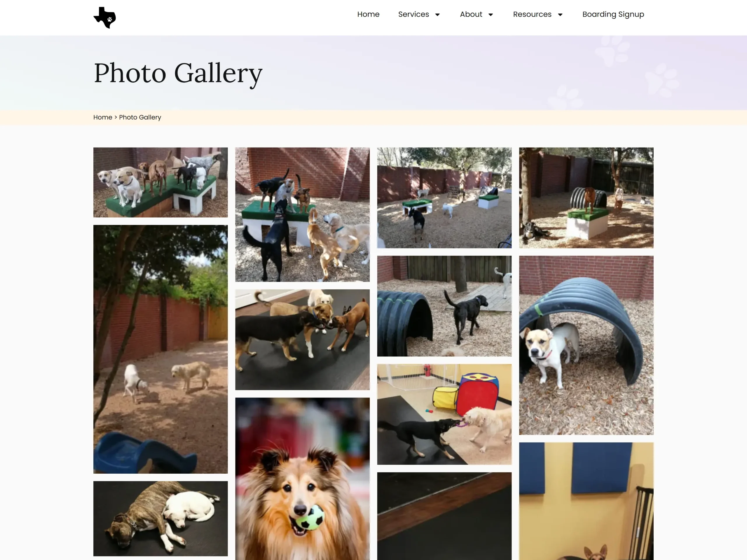Screen dimensions: 747x560
Task: Open photo of dogs on green platform
Action: pos(160,182)
